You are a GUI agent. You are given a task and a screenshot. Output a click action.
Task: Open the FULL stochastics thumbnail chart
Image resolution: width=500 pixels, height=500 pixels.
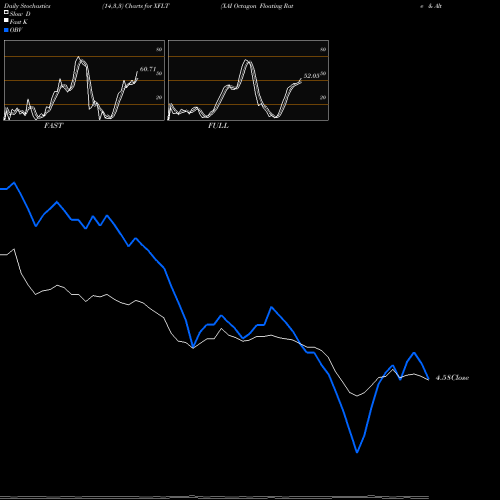pos(248,80)
